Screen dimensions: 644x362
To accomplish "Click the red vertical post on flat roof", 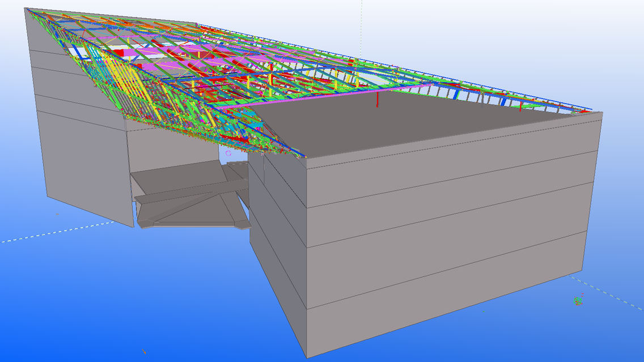I will 378,99.
